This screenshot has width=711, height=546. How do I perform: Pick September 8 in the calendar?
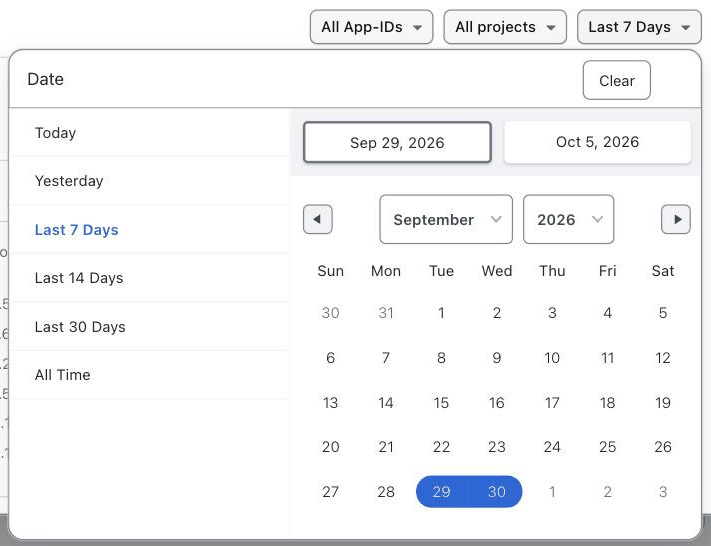[441, 358]
